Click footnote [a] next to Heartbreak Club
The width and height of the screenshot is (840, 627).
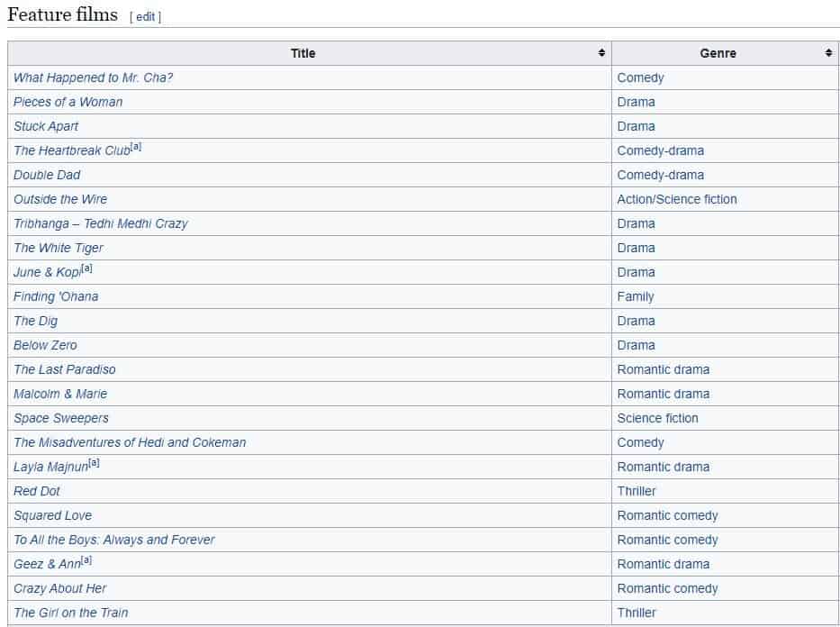pos(136,147)
